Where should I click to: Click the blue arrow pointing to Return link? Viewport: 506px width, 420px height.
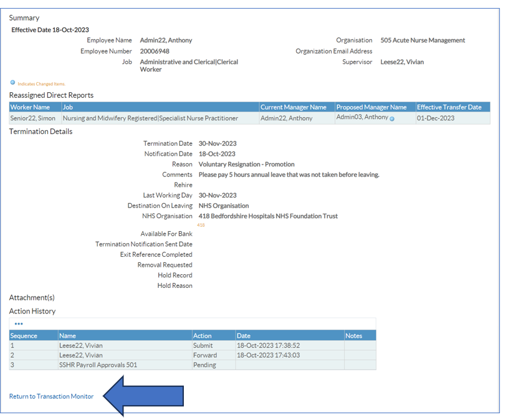[x=143, y=396]
